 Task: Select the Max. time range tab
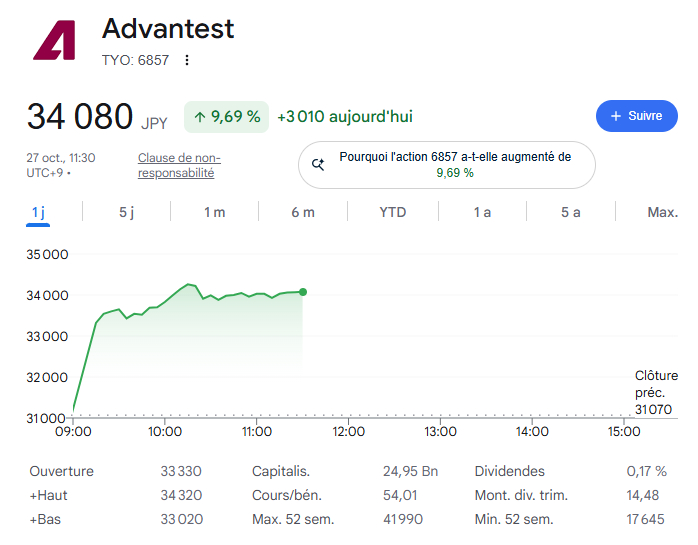pos(662,212)
